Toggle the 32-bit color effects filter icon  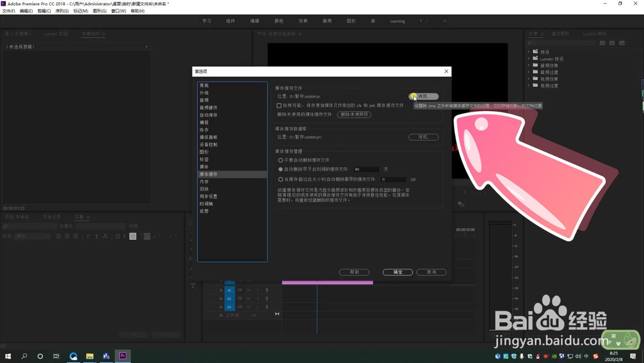(612, 43)
